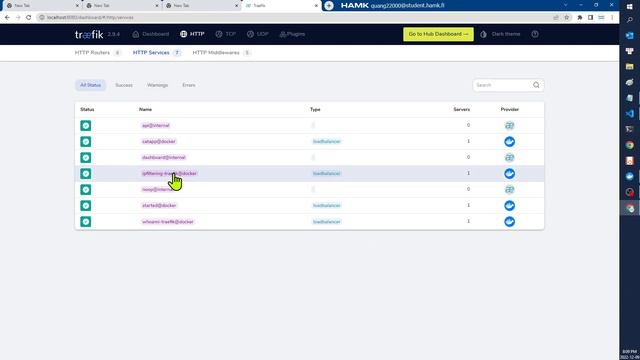Open the noop@internal service

tap(157, 189)
